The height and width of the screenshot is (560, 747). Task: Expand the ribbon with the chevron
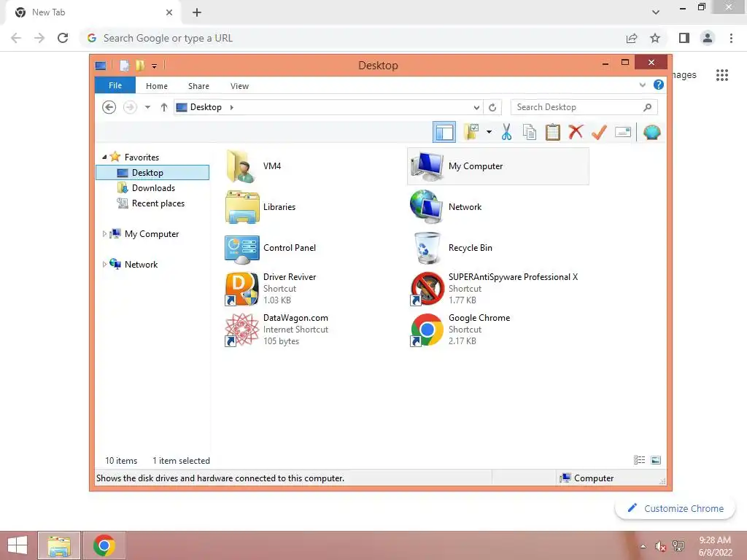642,85
